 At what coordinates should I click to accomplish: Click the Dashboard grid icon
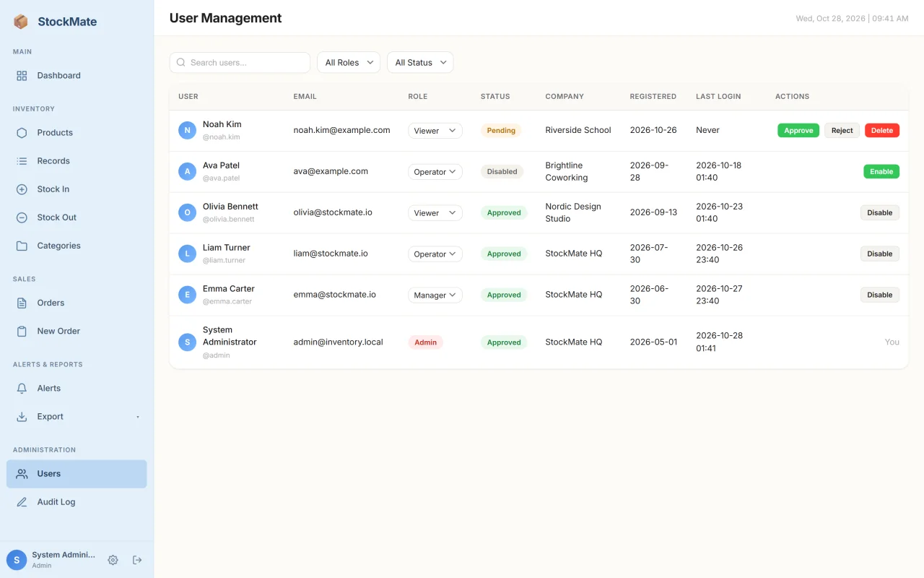(22, 75)
